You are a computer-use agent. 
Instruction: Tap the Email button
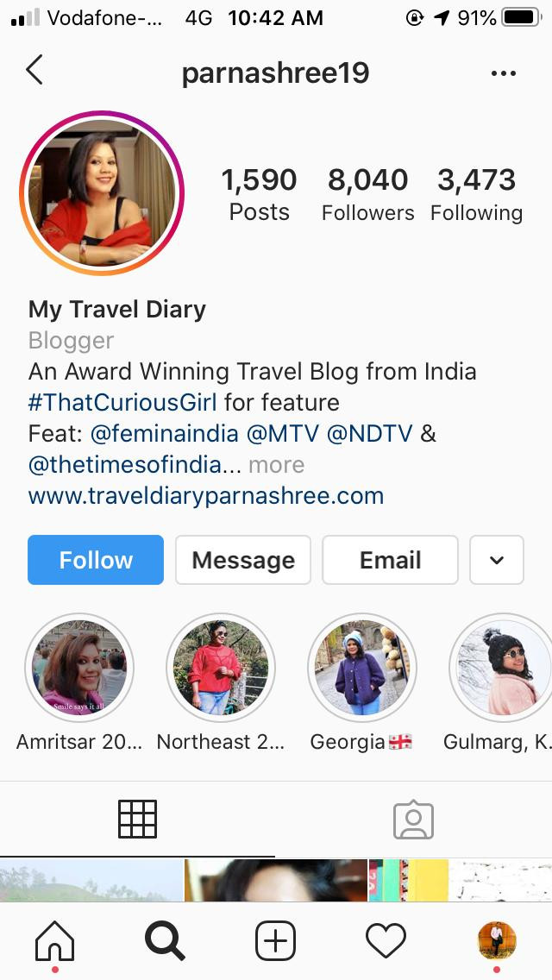(390, 560)
